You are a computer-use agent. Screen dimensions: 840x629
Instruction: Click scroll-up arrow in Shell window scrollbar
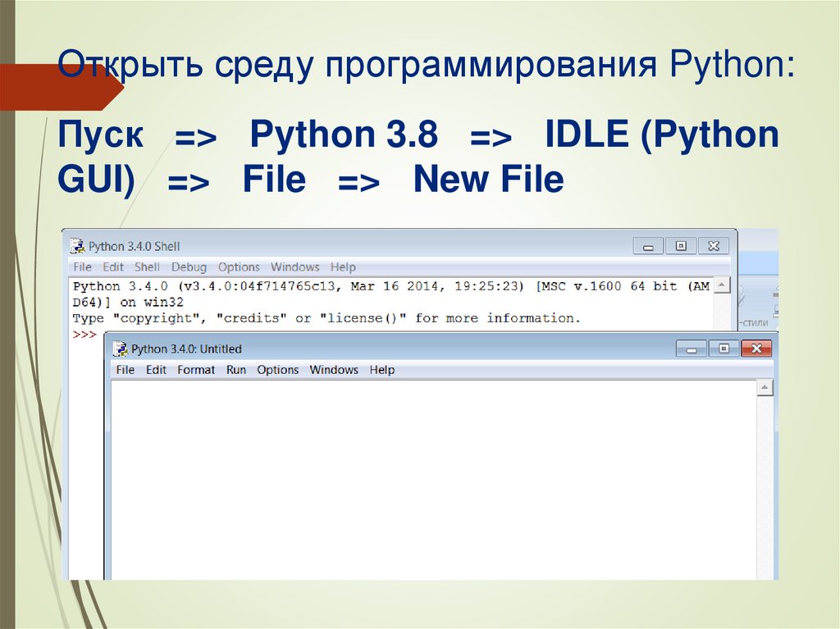click(722, 285)
